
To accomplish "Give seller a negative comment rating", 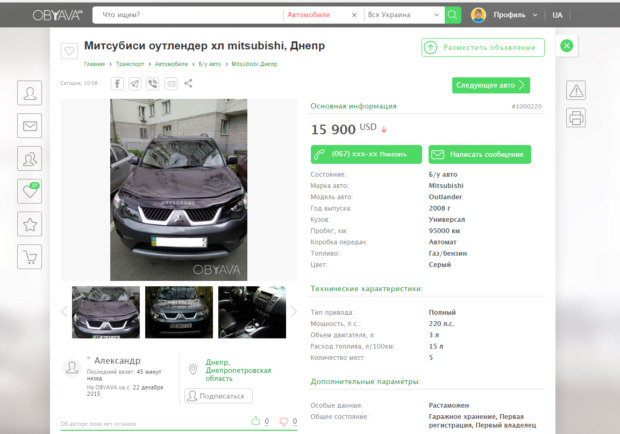I will click(x=284, y=422).
